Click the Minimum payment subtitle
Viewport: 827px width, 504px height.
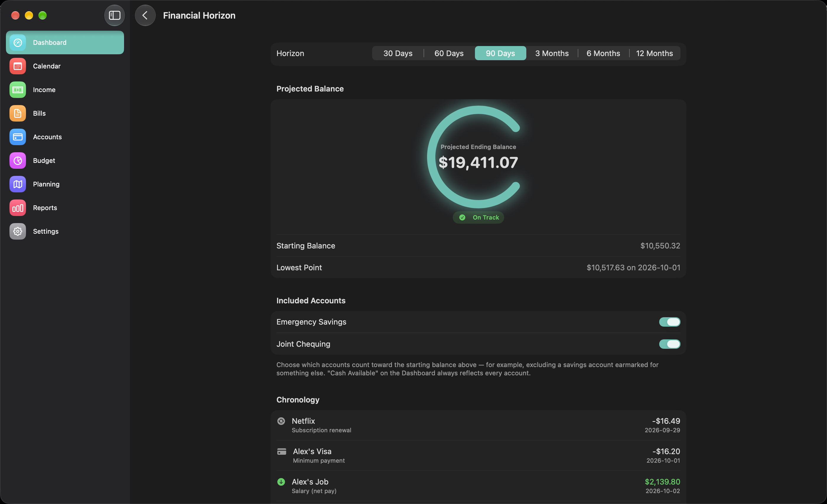point(318,461)
